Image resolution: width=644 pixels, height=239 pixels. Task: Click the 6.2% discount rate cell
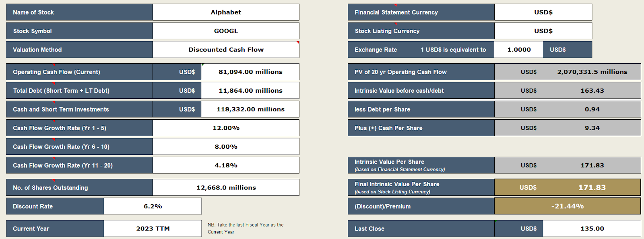click(153, 206)
